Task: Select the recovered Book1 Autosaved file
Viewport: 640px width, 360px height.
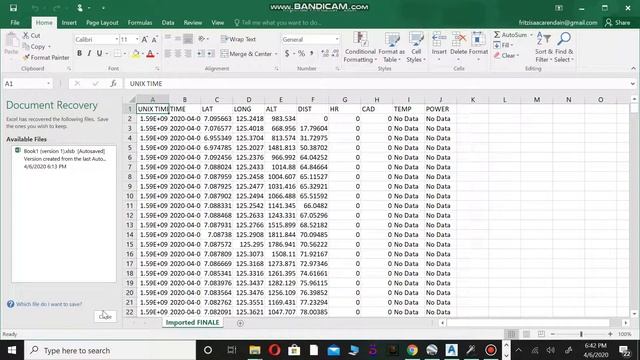Action: pyautogui.click(x=64, y=159)
